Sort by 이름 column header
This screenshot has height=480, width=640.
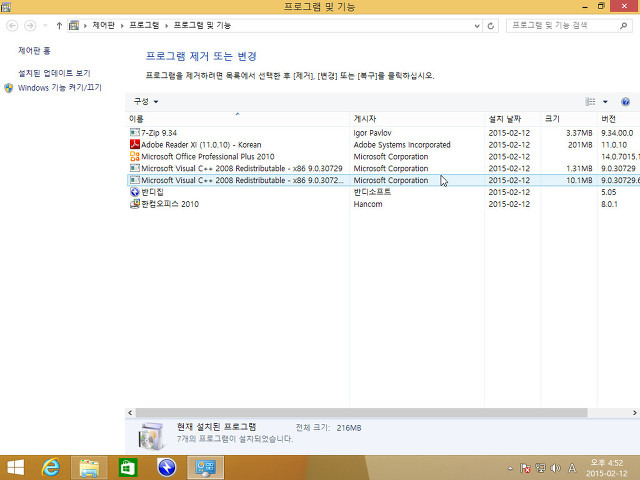[237, 119]
